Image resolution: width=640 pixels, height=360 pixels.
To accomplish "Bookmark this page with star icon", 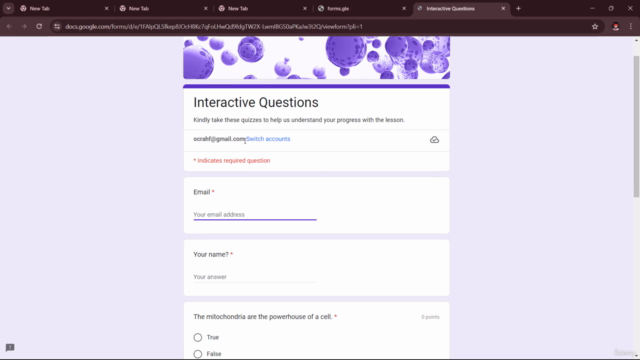I will [x=595, y=27].
